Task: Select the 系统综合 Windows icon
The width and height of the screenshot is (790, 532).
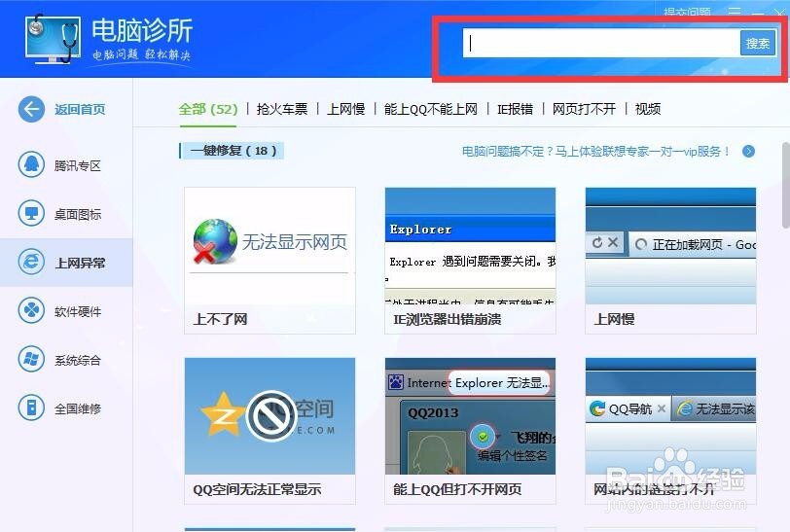Action: [31, 359]
